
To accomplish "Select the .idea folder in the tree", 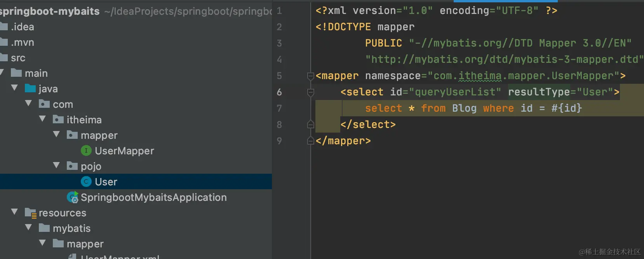I will click(x=23, y=27).
